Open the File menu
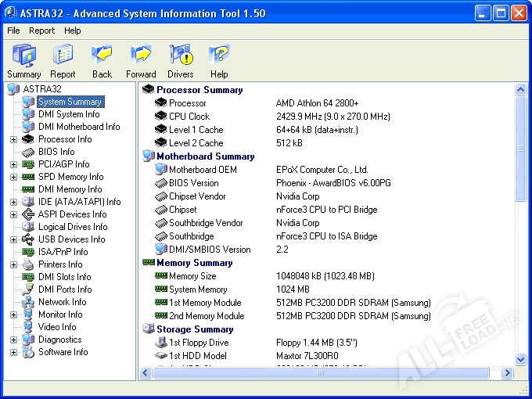The image size is (532, 399). point(13,31)
